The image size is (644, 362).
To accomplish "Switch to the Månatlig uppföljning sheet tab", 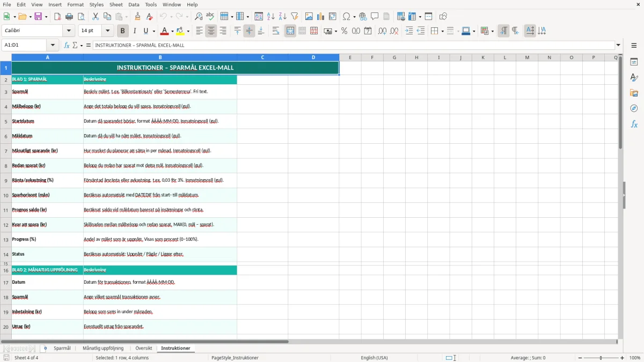I will click(103, 348).
